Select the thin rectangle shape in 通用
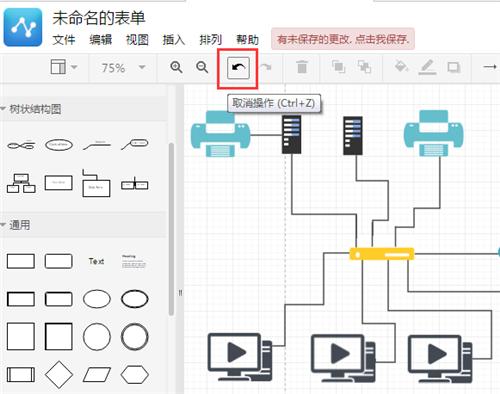The height and width of the screenshot is (394, 500). tap(21, 261)
